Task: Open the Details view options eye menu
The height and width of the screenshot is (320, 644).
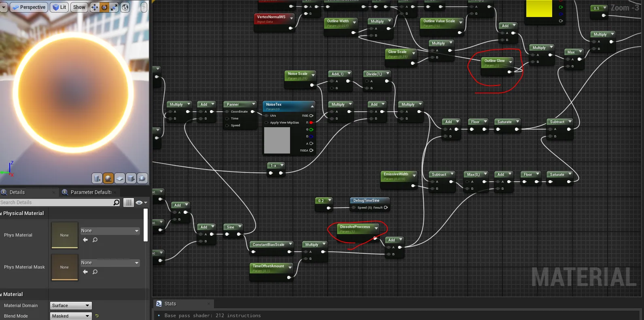Action: click(x=141, y=203)
